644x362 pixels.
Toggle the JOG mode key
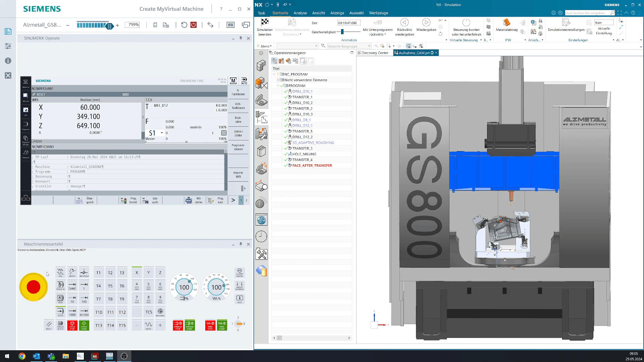pos(60,272)
